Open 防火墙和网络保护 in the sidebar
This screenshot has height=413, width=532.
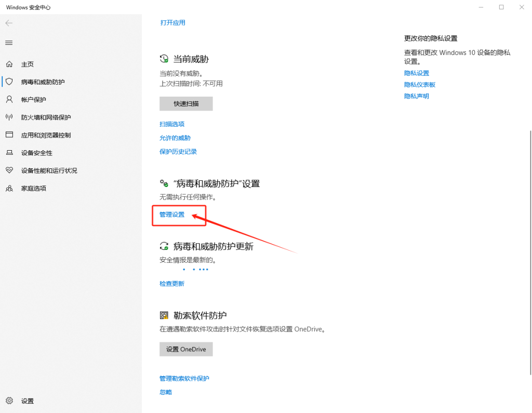coord(71,117)
